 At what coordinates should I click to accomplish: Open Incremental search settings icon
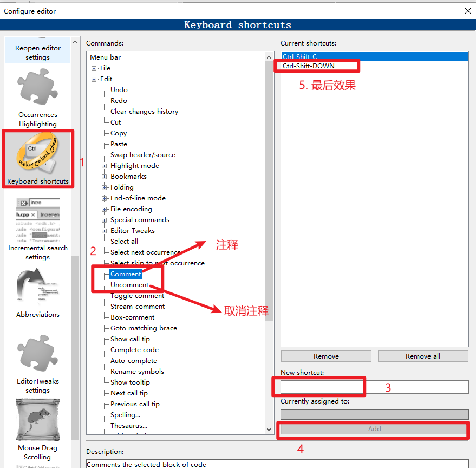point(38,219)
